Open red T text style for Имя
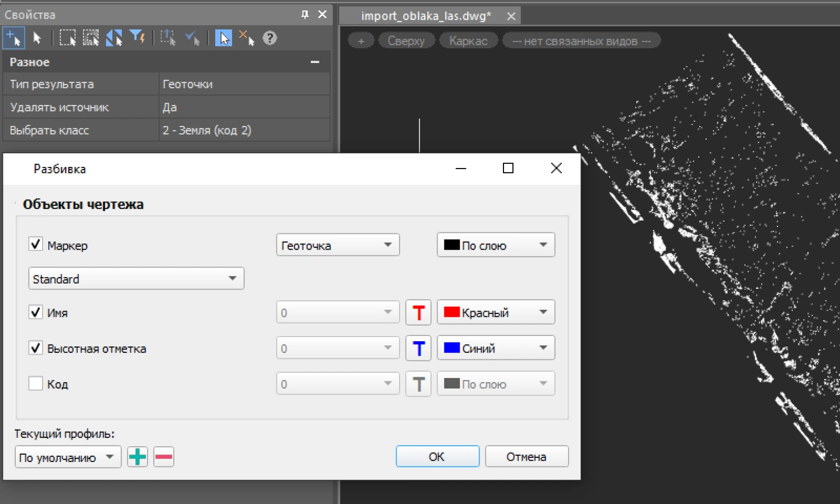The image size is (840, 504). click(x=418, y=313)
